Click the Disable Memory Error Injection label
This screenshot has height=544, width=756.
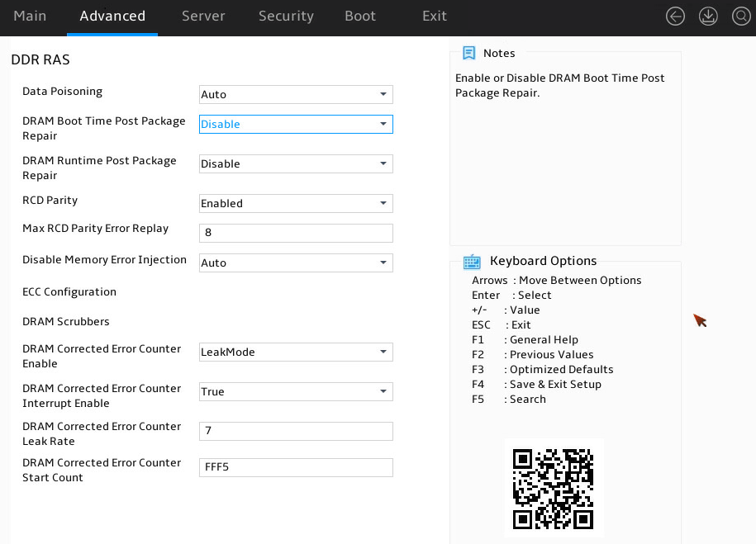(x=104, y=260)
